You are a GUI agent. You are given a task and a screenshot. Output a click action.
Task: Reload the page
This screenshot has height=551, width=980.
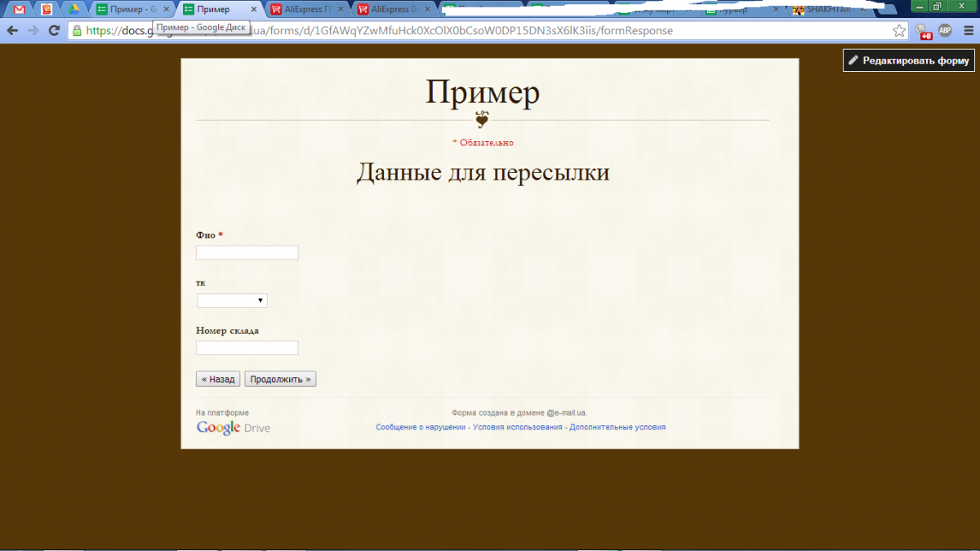[54, 31]
